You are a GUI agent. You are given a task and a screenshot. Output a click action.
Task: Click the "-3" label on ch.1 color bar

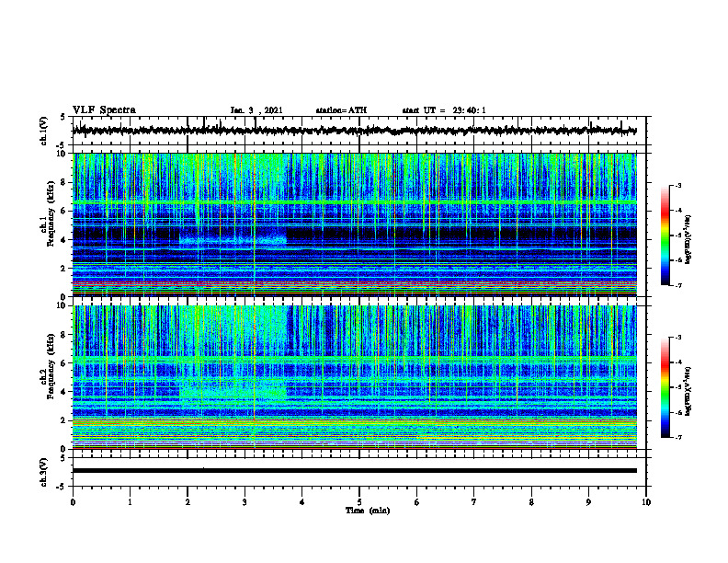(678, 185)
